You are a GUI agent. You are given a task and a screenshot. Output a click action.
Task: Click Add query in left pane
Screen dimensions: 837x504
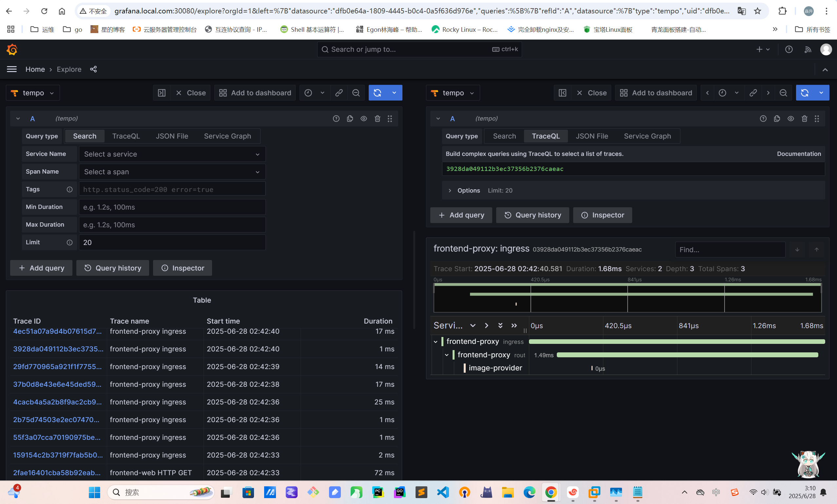point(41,268)
